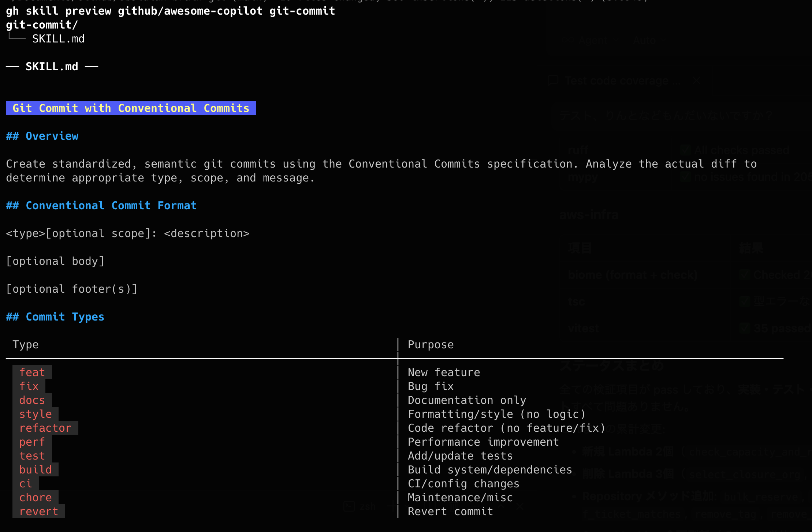Click the kill terminal trash icon
The height and width of the screenshot is (532, 812).
(454, 506)
